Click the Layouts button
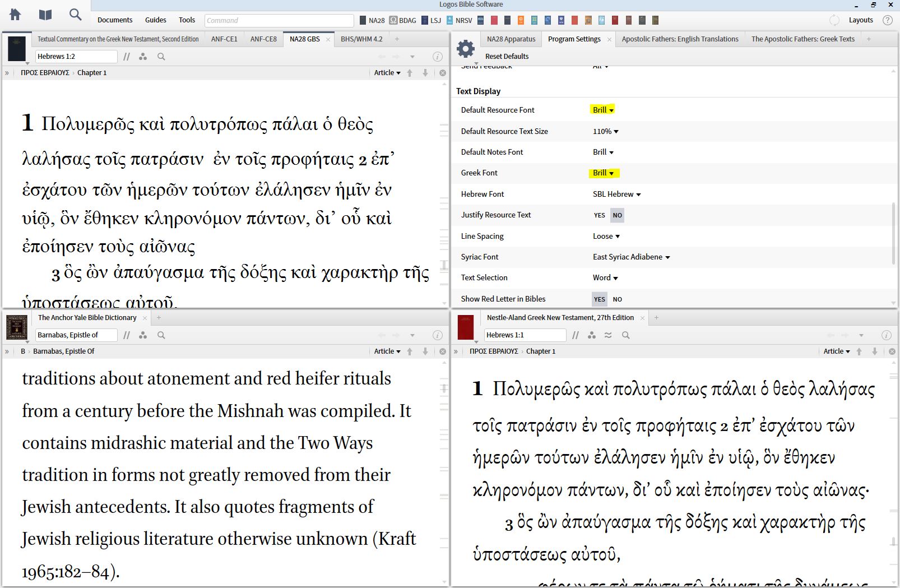The width and height of the screenshot is (900, 588). [x=860, y=20]
